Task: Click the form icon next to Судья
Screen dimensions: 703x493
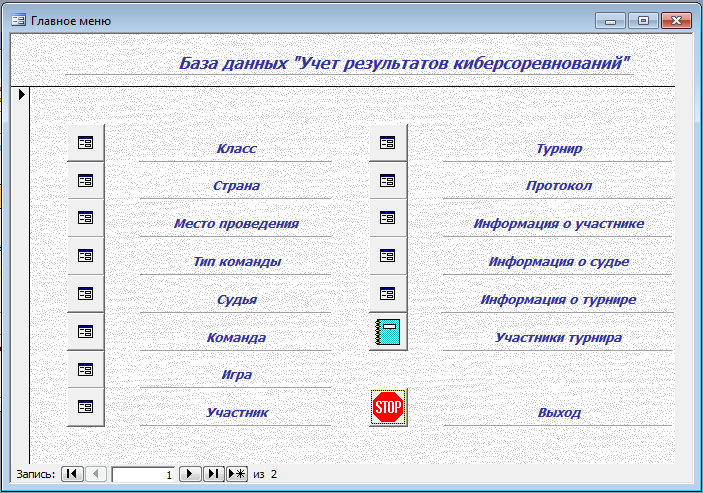Action: click(x=86, y=294)
